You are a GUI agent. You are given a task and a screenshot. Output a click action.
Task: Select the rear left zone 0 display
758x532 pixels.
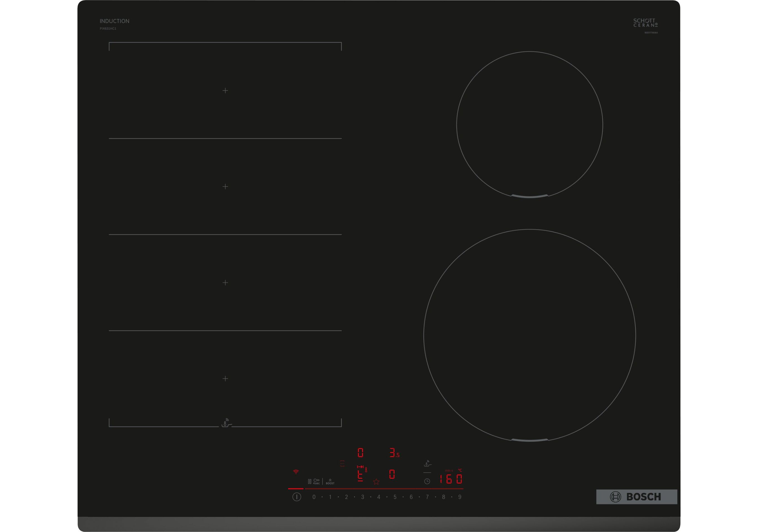pos(360,453)
